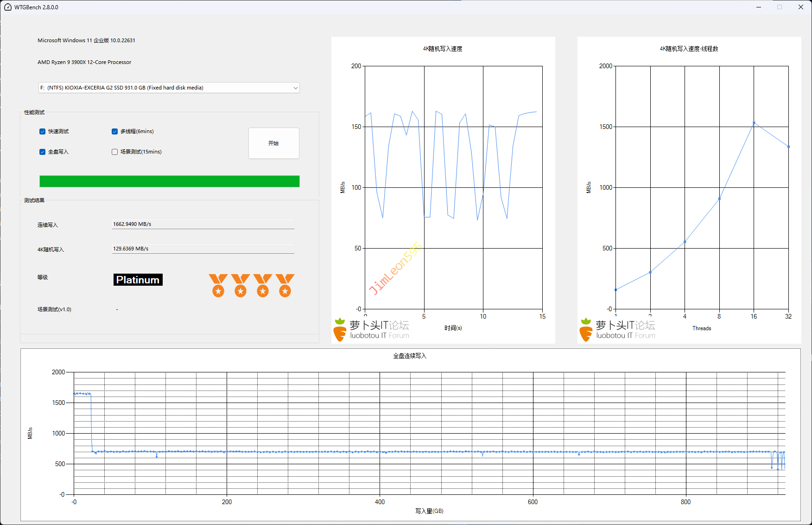Click the first orange medal icon

coord(218,285)
